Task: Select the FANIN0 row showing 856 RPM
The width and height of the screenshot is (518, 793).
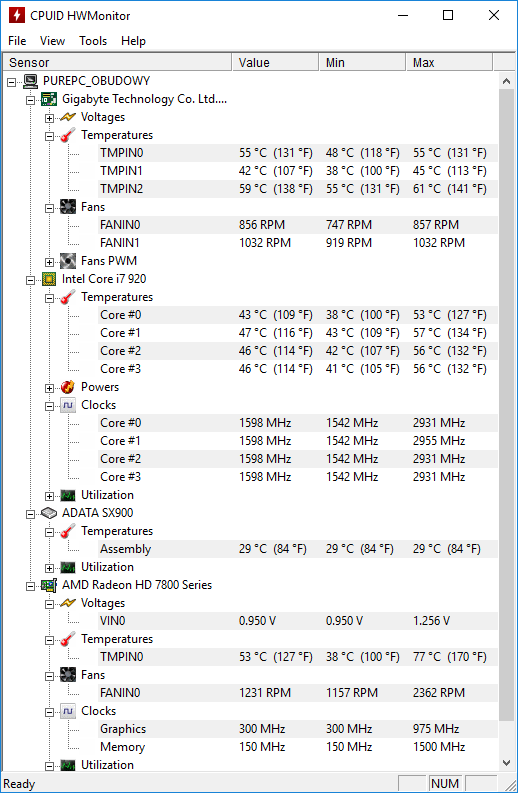Action: pyautogui.click(x=298, y=225)
